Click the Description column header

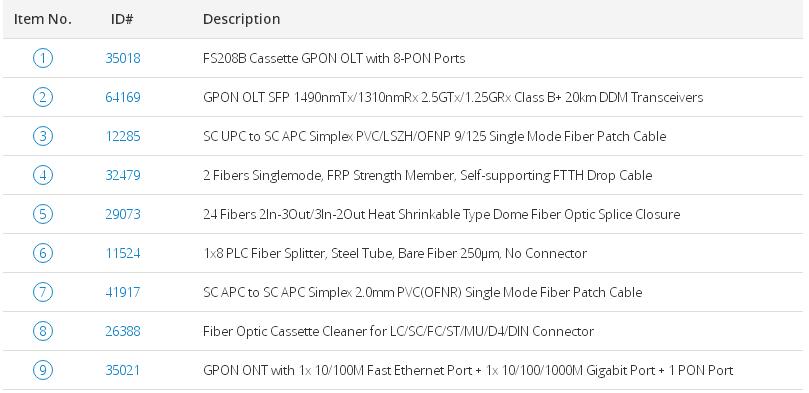click(x=241, y=19)
